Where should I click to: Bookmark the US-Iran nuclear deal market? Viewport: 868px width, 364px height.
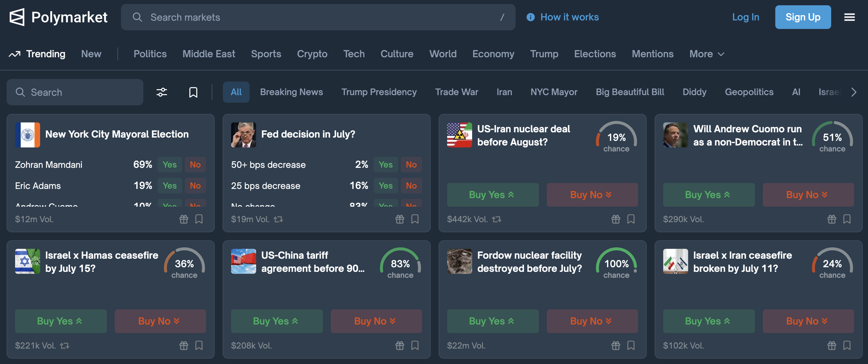pos(631,219)
